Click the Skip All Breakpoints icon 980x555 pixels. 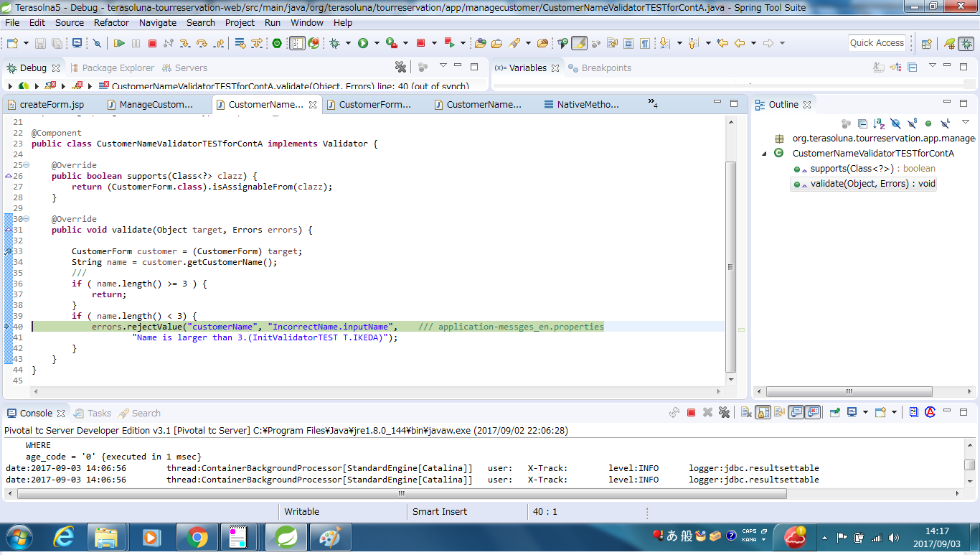click(97, 43)
